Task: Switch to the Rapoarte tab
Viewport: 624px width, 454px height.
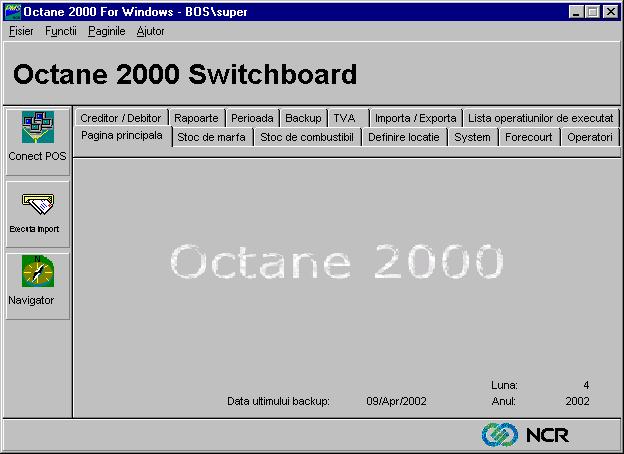Action: click(x=196, y=118)
